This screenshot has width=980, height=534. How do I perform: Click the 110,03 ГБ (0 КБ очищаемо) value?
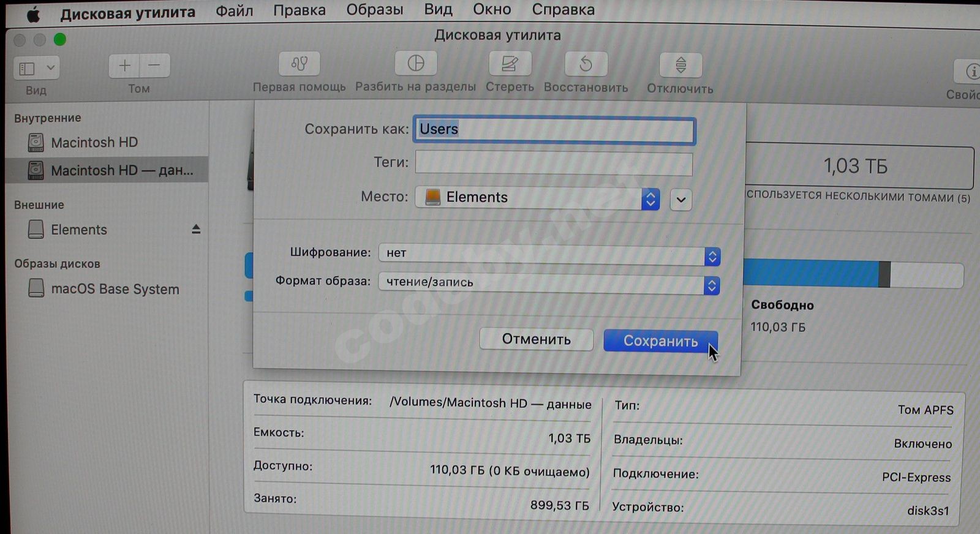[510, 471]
